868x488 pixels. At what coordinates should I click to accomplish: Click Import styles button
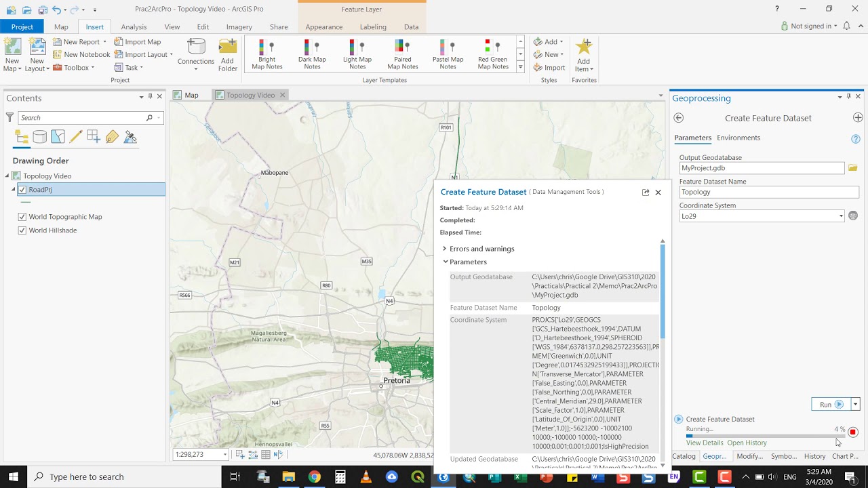pyautogui.click(x=549, y=68)
